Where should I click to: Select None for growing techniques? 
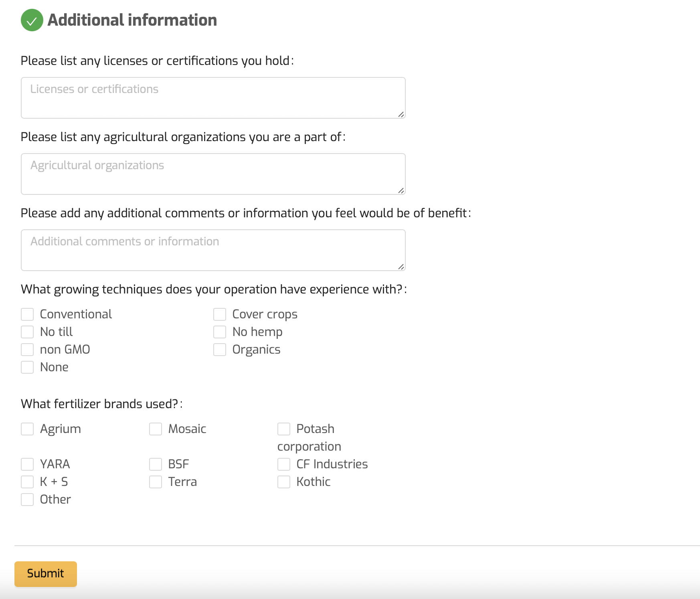click(x=27, y=367)
